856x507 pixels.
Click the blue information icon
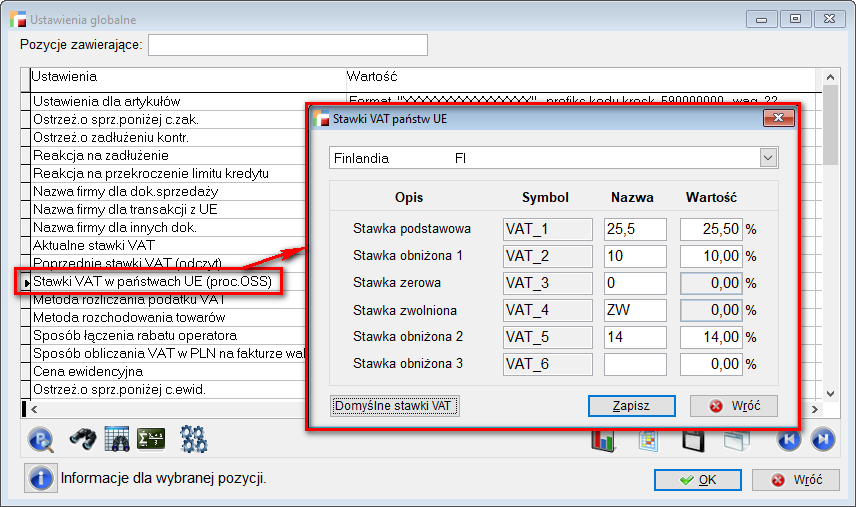pyautogui.click(x=41, y=478)
